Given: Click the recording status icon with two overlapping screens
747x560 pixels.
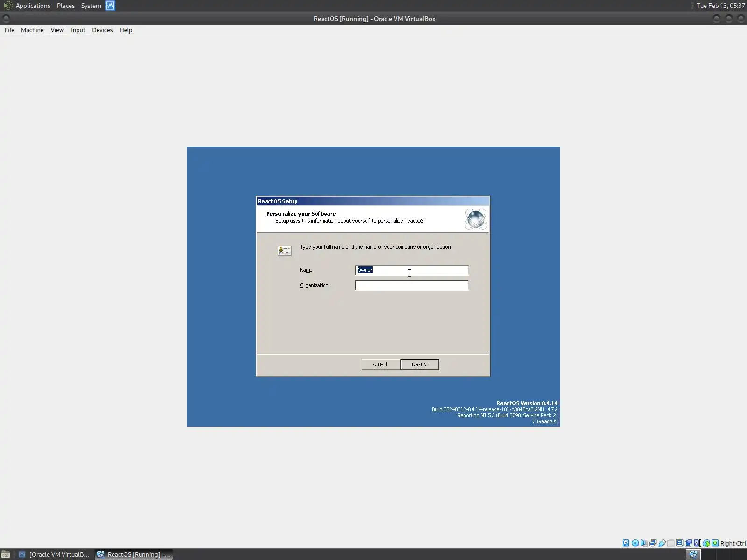Looking at the screenshot, I should 688,543.
